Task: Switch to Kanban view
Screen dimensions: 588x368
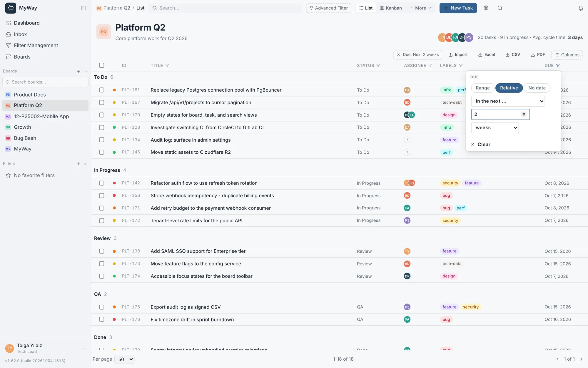Action: 391,8
